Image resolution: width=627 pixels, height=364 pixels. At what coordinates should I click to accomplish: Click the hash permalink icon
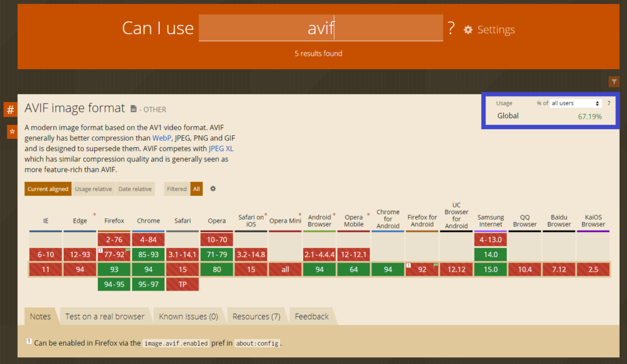tap(10, 110)
